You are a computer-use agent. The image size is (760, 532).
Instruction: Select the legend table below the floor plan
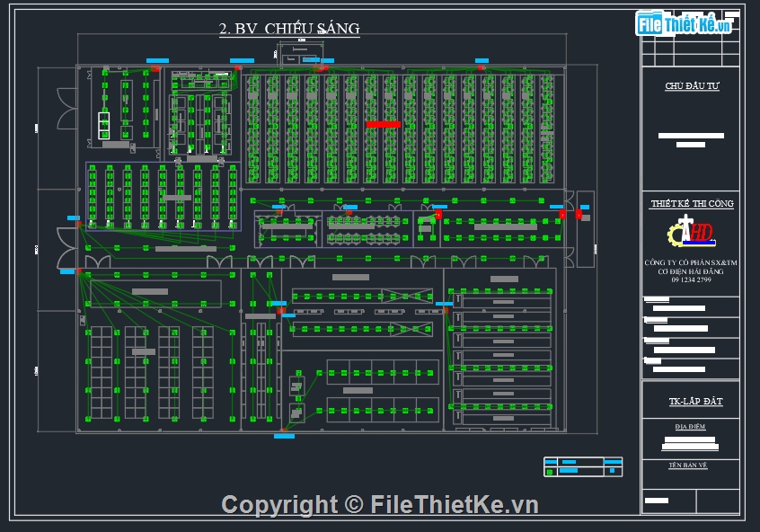coord(582,466)
